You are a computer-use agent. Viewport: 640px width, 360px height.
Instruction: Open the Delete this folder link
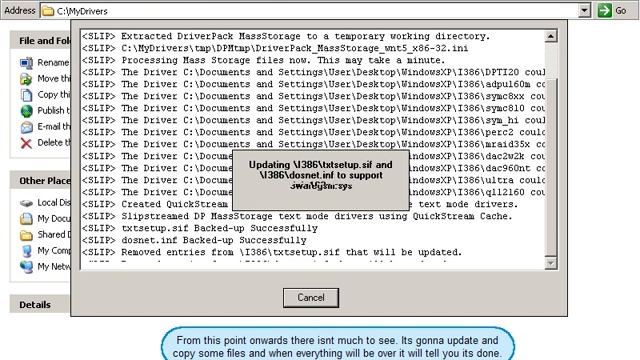(x=54, y=142)
